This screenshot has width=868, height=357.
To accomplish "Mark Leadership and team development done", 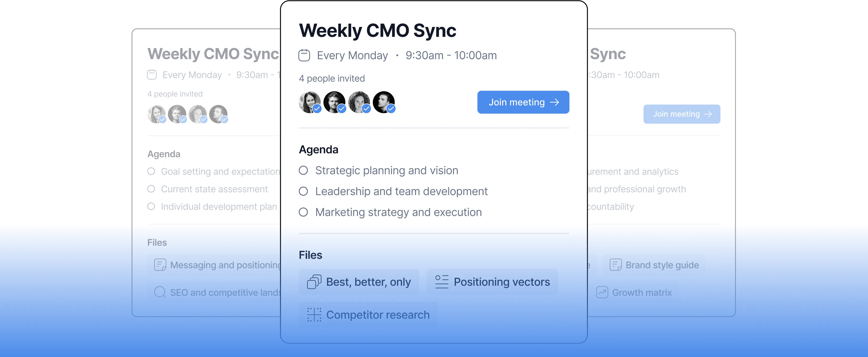I will click(303, 191).
